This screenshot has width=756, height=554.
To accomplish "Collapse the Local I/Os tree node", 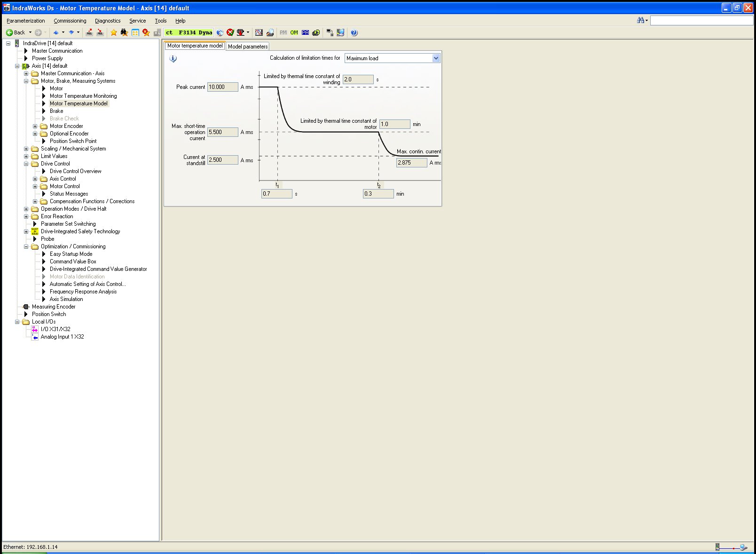I will 17,322.
